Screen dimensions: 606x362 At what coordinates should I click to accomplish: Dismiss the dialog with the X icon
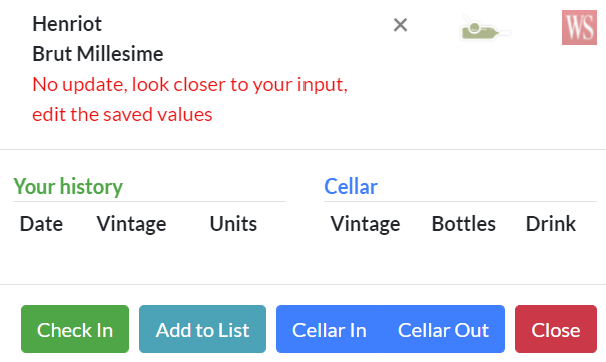click(400, 25)
